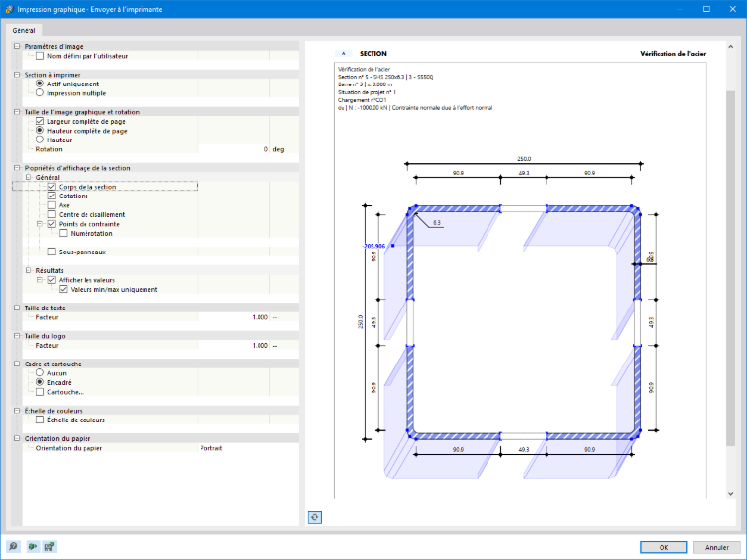Open the 'Général' tab
The height and width of the screenshot is (560, 747).
coord(24,30)
